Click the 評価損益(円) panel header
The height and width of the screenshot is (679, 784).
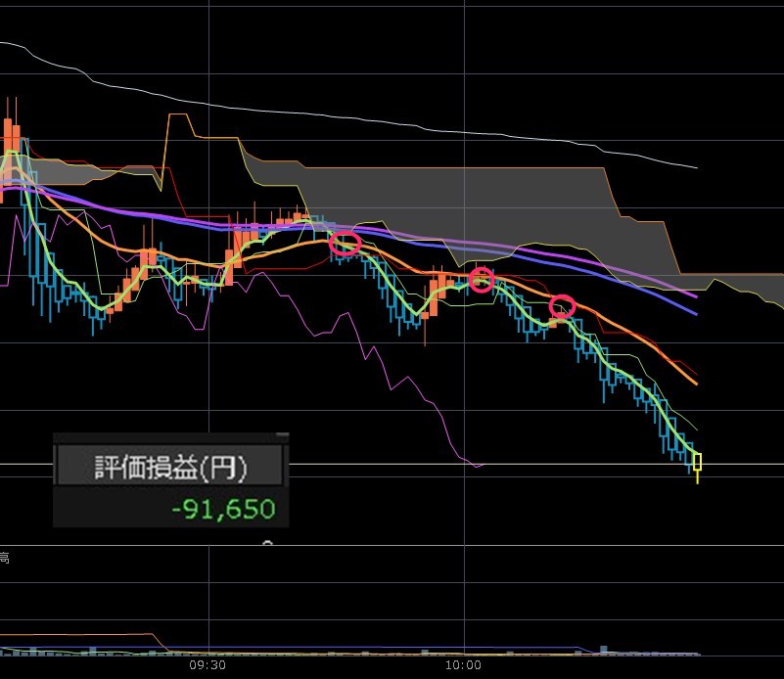click(171, 467)
